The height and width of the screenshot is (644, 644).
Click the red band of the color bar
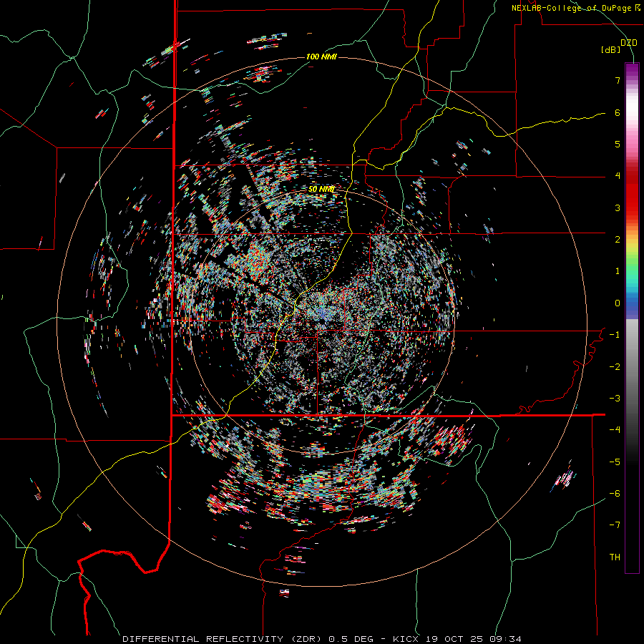tap(632, 197)
